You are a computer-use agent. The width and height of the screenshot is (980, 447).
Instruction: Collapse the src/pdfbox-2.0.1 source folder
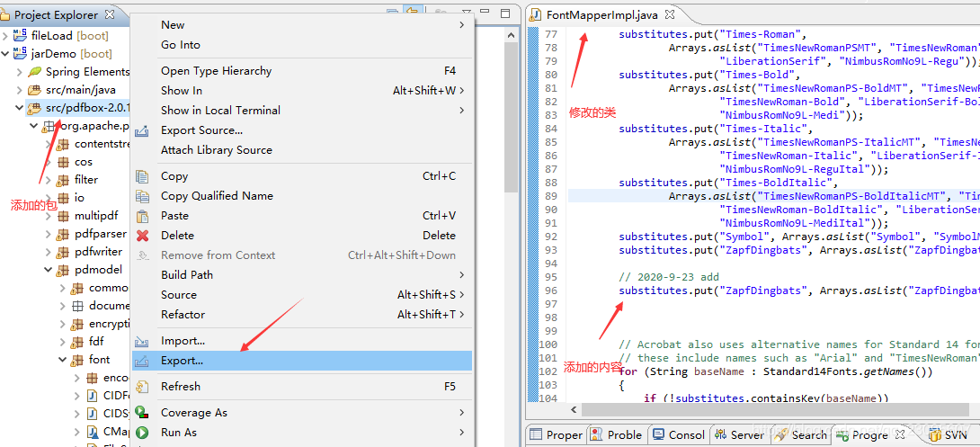[x=20, y=108]
